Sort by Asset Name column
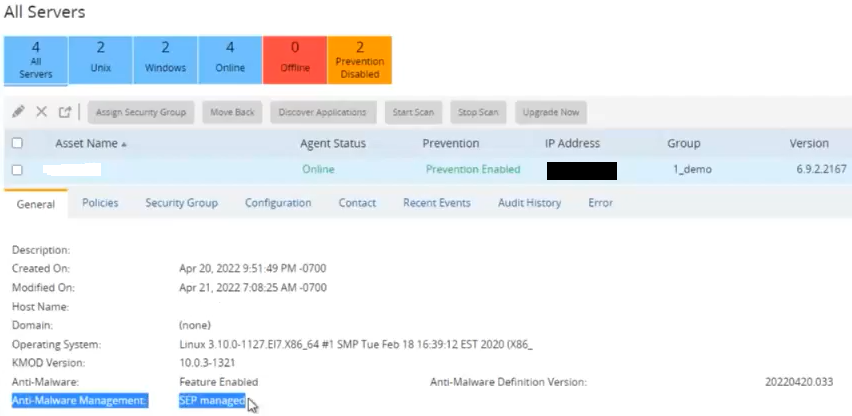This screenshot has height=416, width=852. tap(91, 144)
